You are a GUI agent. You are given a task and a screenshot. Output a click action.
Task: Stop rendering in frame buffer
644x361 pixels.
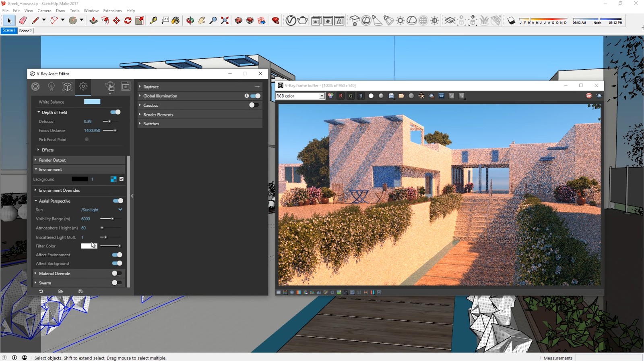[x=589, y=96]
